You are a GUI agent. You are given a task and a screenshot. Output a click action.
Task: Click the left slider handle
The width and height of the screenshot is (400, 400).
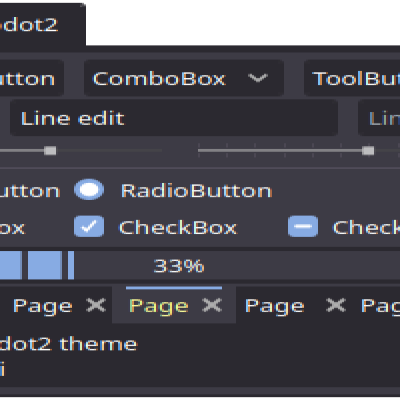click(50, 151)
